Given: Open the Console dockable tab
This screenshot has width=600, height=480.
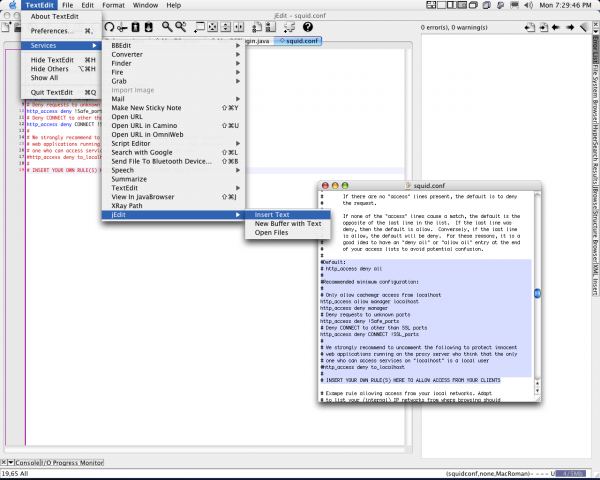Looking at the screenshot, I should (x=26, y=464).
